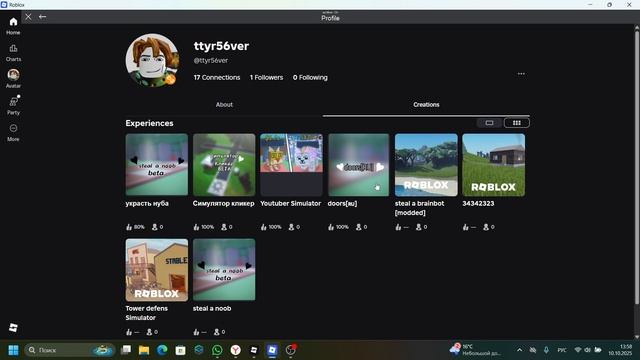640x360 pixels.
Task: Open Roblox Studio from the taskbar
Action: point(254,350)
